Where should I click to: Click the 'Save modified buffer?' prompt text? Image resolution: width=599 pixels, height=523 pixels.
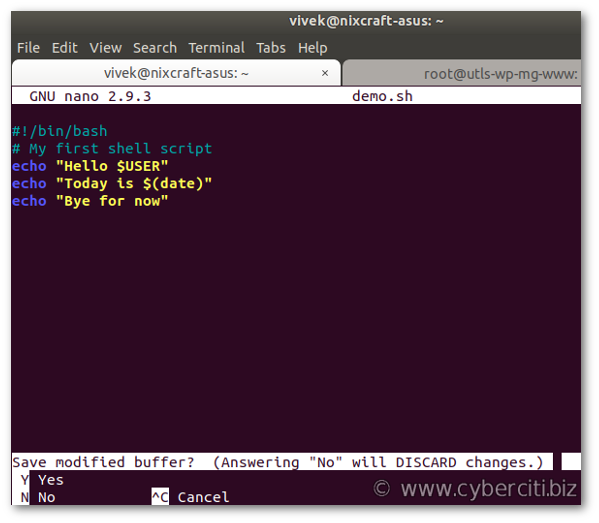click(x=103, y=462)
